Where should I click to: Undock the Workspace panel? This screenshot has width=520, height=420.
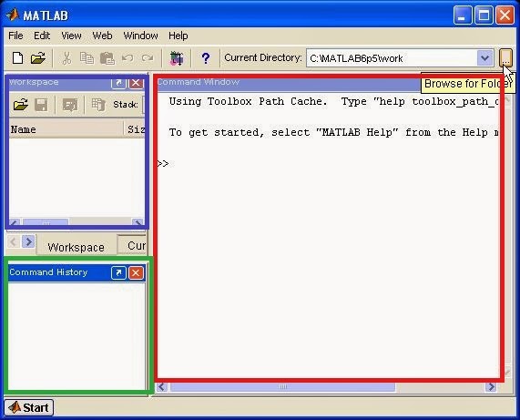click(x=118, y=83)
